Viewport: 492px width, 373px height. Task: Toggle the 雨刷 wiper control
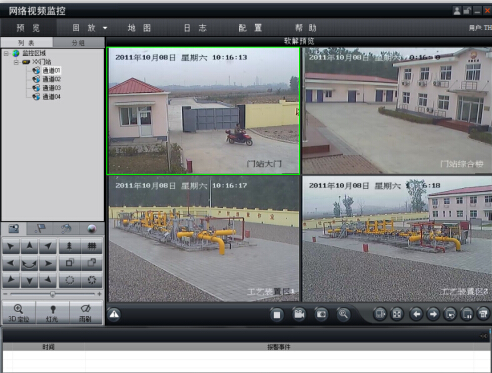(x=86, y=313)
